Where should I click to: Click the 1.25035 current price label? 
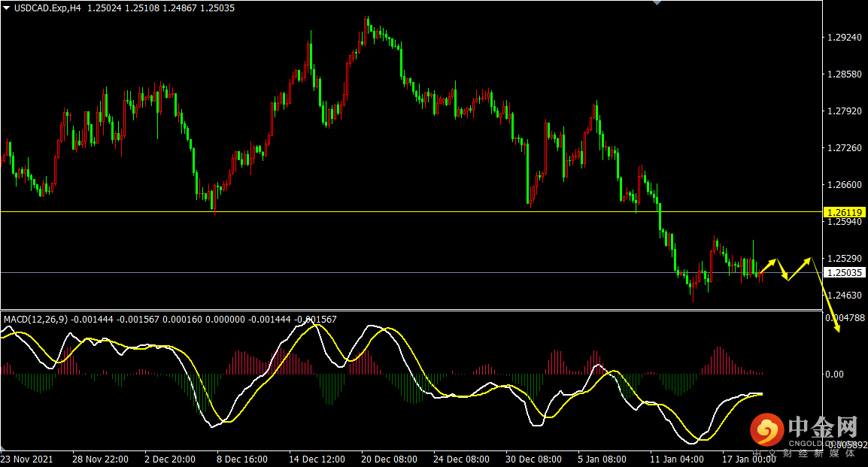(842, 272)
